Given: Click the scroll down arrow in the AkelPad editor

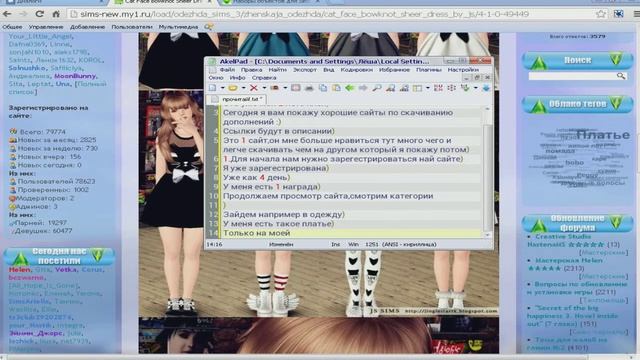Looking at the screenshot, I should (x=487, y=235).
